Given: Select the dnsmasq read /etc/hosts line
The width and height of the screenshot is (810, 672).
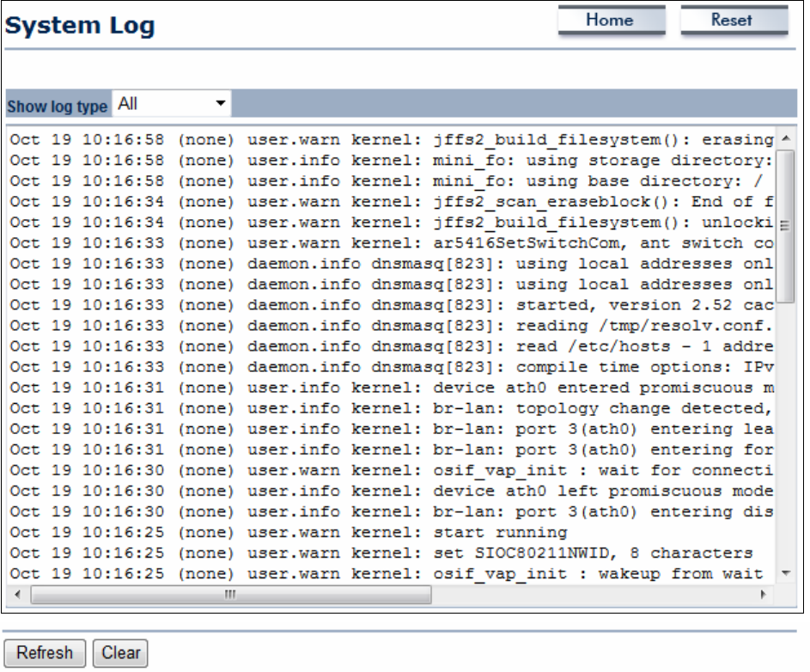Looking at the screenshot, I should click(392, 346).
